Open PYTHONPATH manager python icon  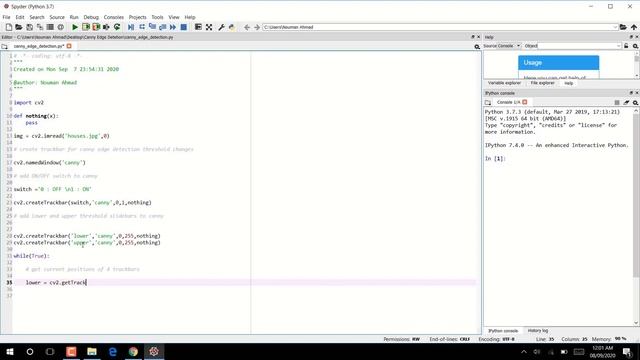click(232, 27)
